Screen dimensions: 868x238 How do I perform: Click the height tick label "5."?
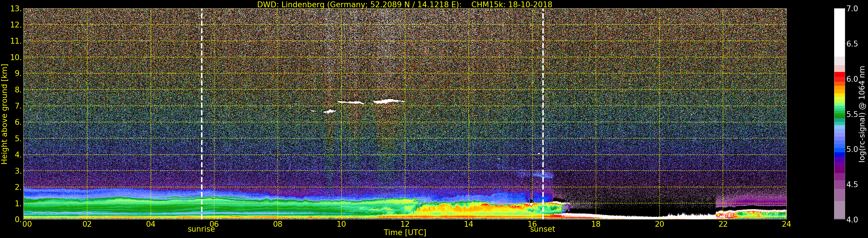18,138
